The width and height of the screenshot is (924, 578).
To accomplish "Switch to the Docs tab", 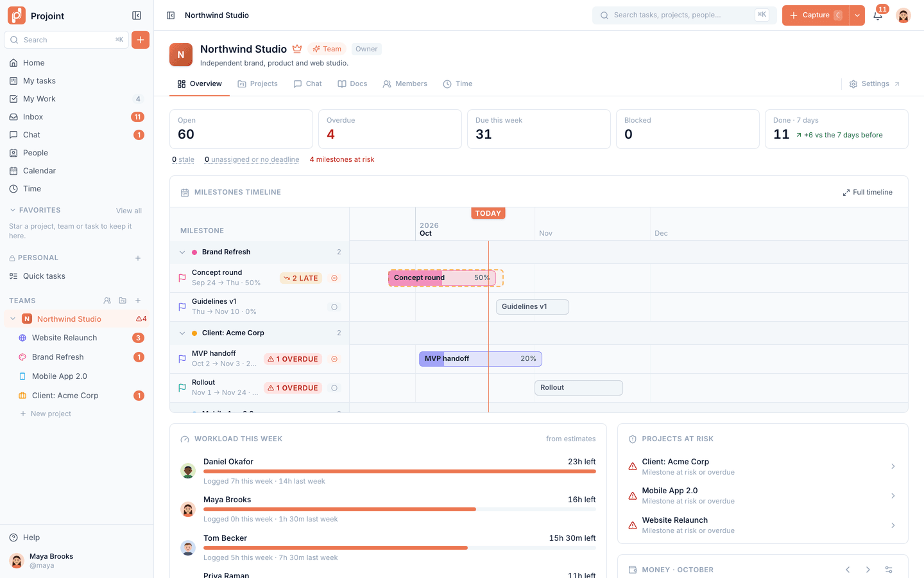I will [353, 84].
